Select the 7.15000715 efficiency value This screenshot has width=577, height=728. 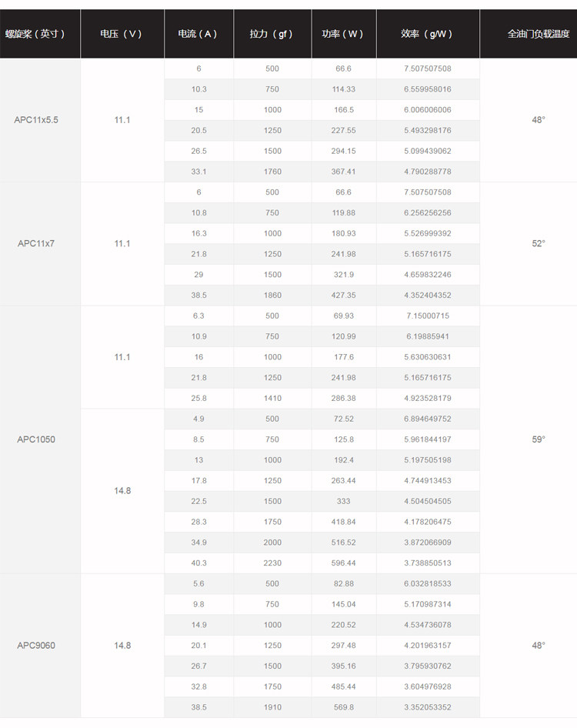pos(428,316)
